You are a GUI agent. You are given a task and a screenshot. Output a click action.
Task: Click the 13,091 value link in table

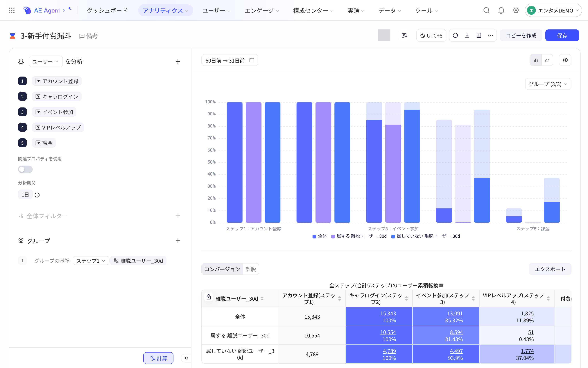point(455,314)
